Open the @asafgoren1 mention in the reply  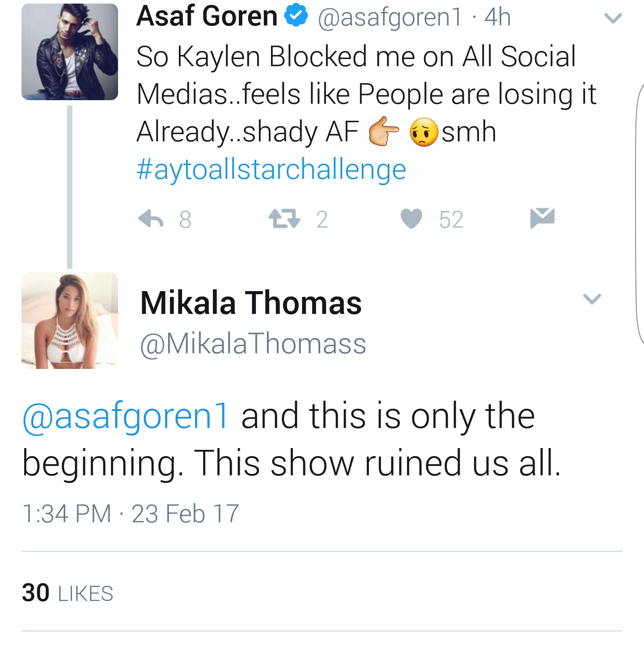tap(126, 416)
